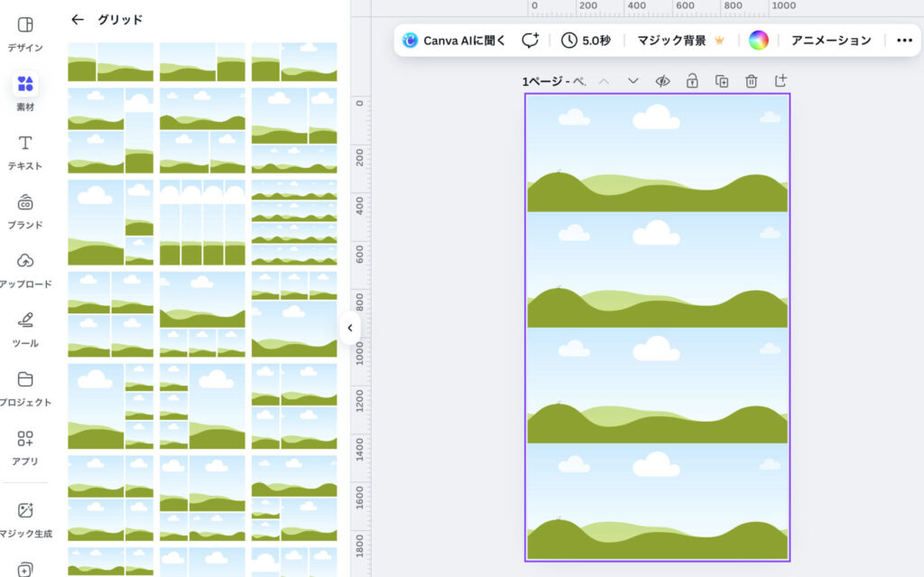Image resolution: width=924 pixels, height=577 pixels.
Task: Click the アニメーション (Animation) toolbar button
Action: [x=831, y=41]
